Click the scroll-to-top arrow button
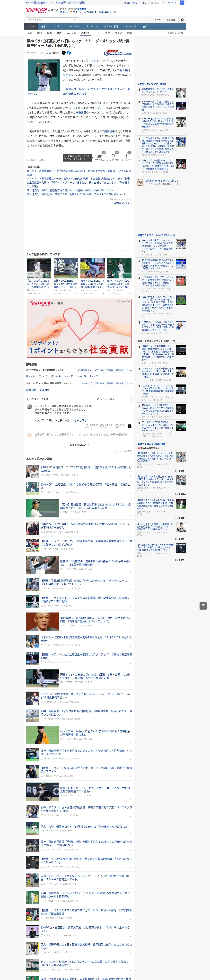This screenshot has width=210, height=980. pos(203,606)
